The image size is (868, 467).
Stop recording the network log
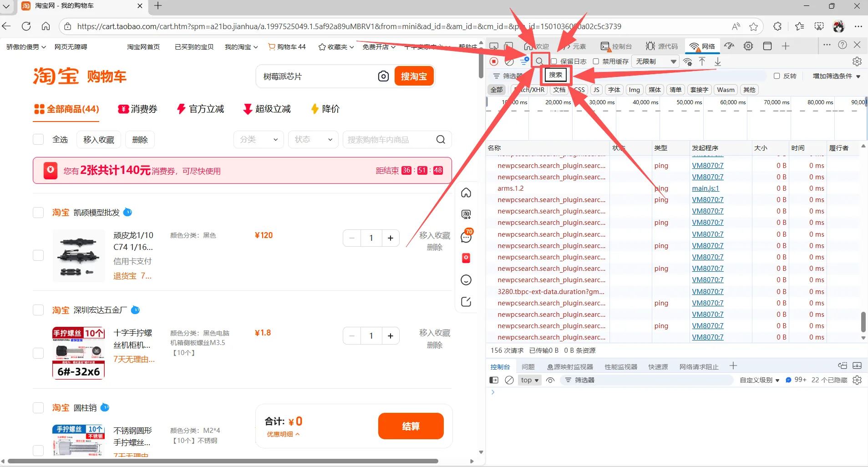[494, 61]
